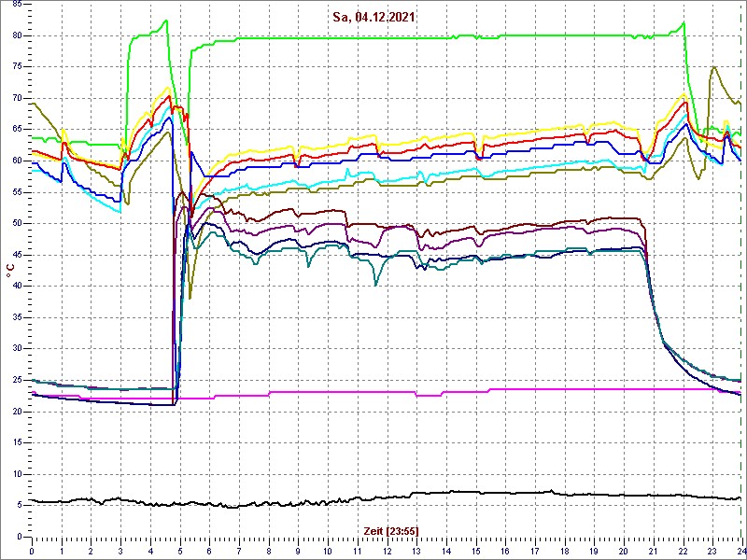Click hour label '4' on the time axis

(150, 553)
